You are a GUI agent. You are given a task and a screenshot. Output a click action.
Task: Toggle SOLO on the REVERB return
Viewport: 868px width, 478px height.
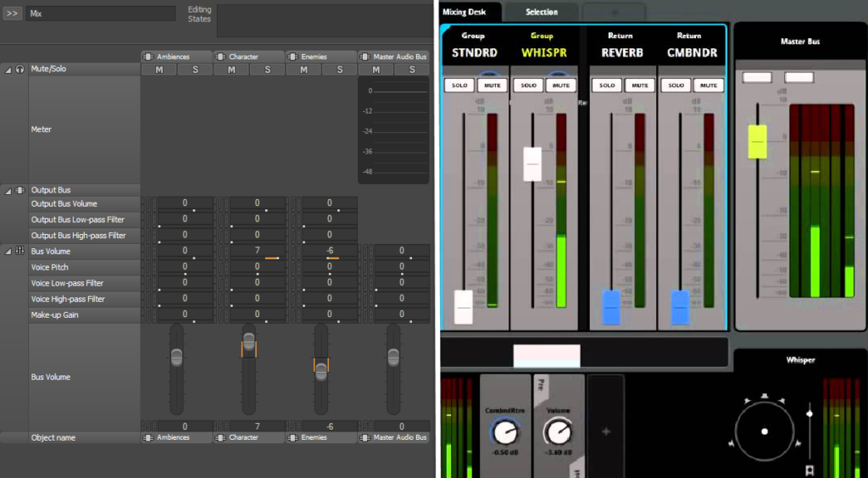point(607,86)
